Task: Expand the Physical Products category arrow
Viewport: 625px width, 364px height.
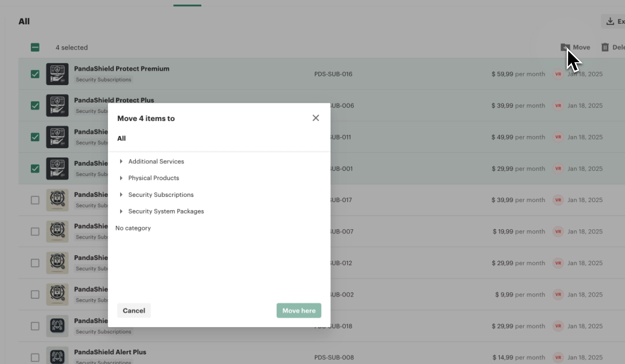Action: pyautogui.click(x=121, y=178)
